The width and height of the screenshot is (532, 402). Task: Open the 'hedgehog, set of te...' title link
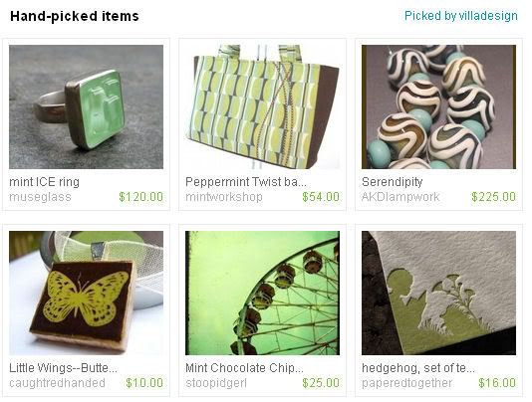(418, 368)
